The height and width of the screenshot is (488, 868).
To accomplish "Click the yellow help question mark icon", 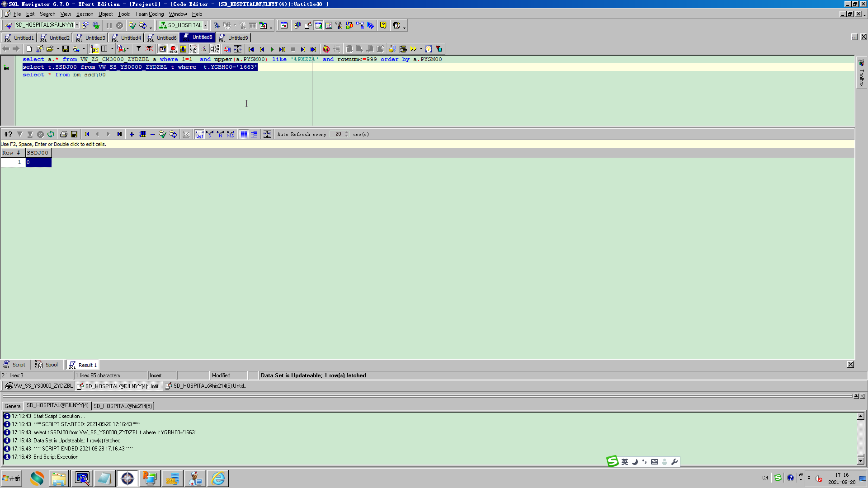I will click(383, 25).
